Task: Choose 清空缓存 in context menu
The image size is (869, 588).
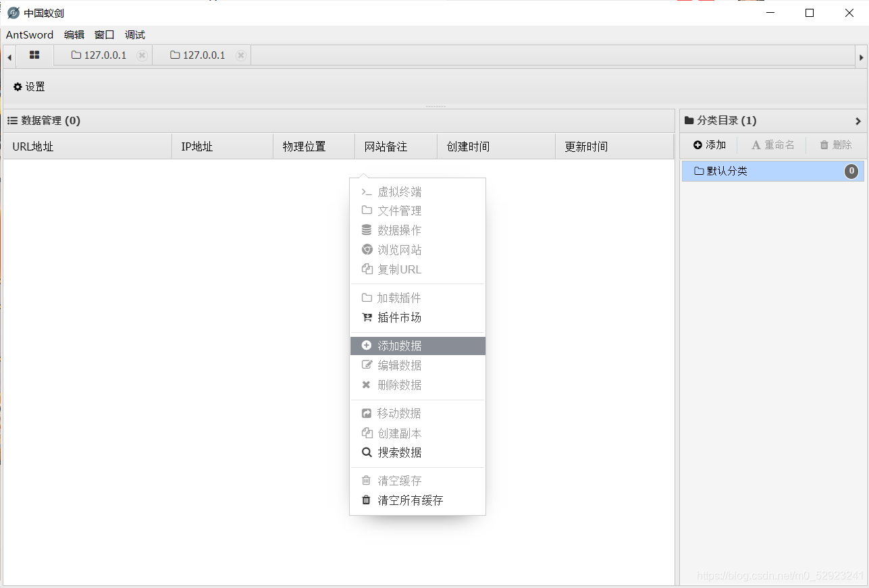Action: point(417,481)
